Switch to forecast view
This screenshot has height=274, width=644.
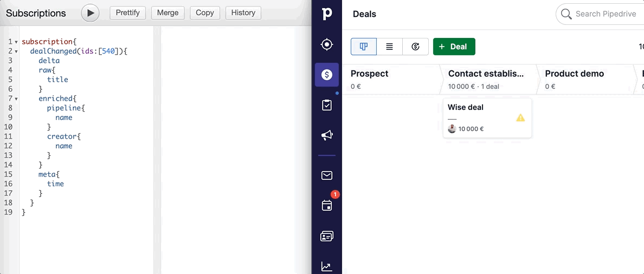pos(415,47)
